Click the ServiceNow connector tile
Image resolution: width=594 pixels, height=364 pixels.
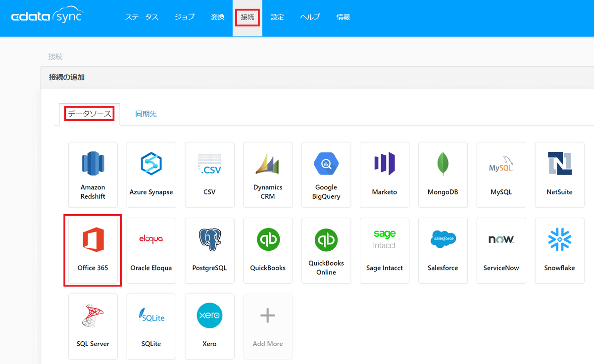coord(501,251)
